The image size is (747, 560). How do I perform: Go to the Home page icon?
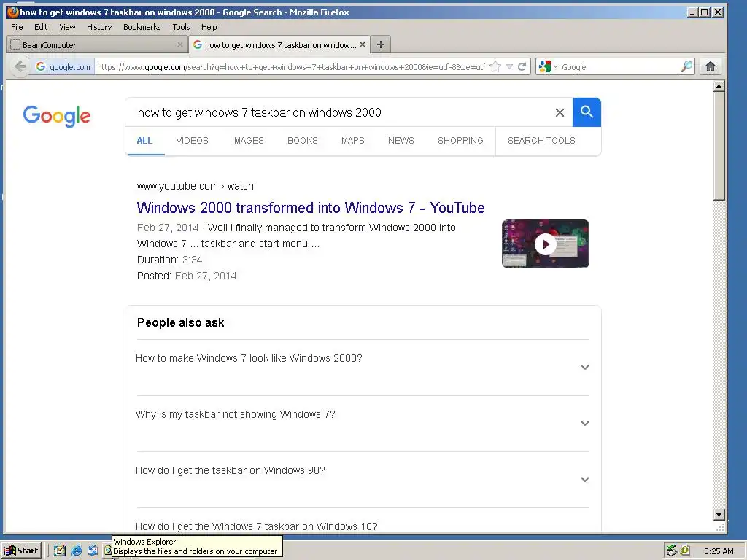pos(711,66)
